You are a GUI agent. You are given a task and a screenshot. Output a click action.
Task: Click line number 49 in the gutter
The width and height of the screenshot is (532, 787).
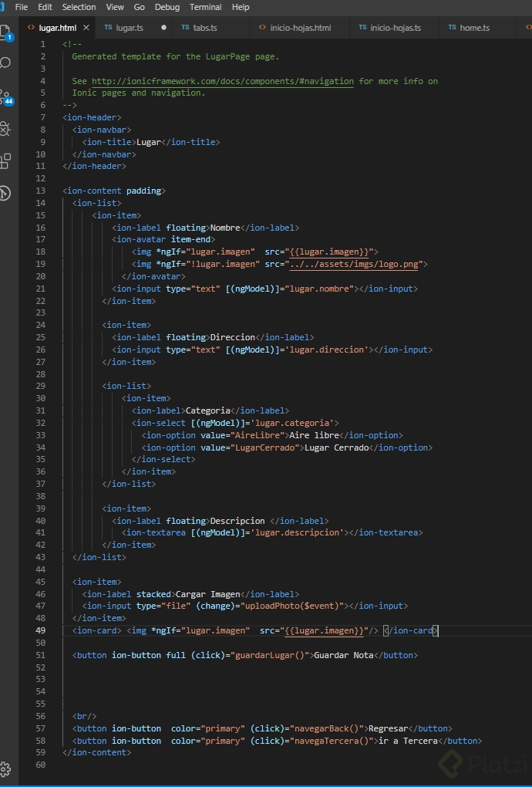[40, 630]
